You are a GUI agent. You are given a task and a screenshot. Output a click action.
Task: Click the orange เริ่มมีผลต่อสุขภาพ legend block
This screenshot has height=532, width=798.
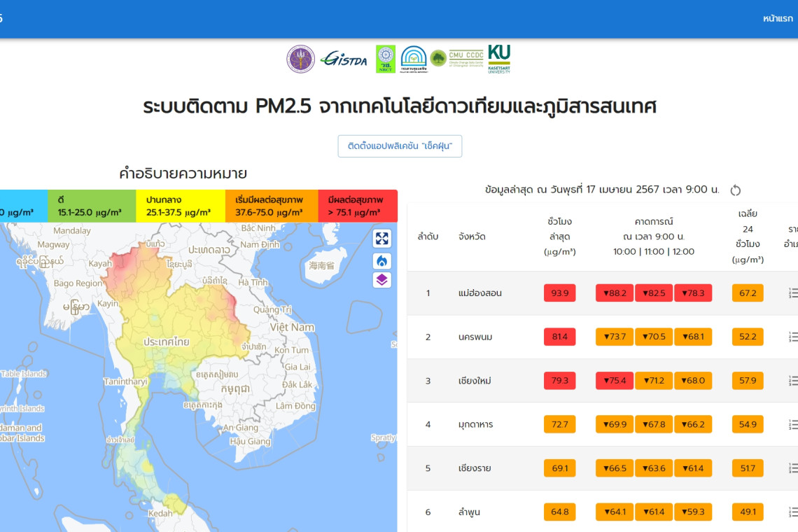coord(271,206)
